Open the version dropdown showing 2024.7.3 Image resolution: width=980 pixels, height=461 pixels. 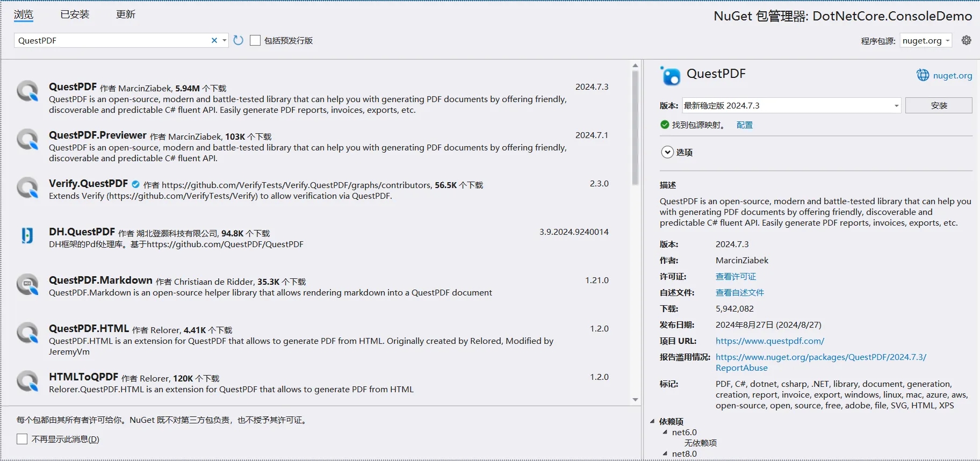[x=791, y=105]
